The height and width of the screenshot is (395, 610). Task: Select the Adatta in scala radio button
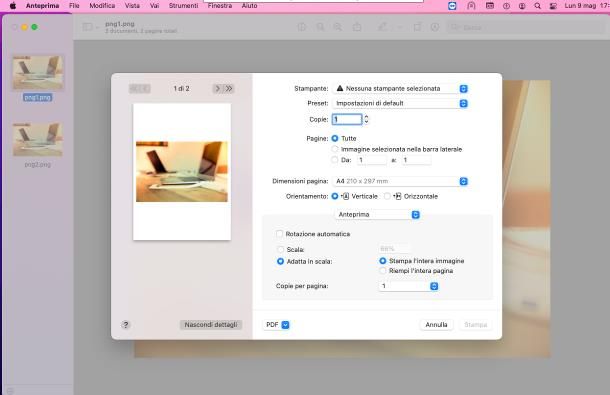tap(280, 262)
